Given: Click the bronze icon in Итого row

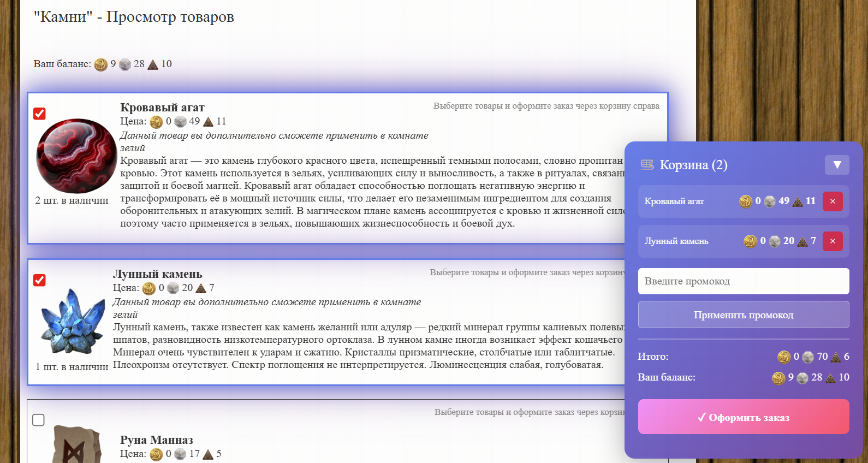Looking at the screenshot, I should [836, 357].
